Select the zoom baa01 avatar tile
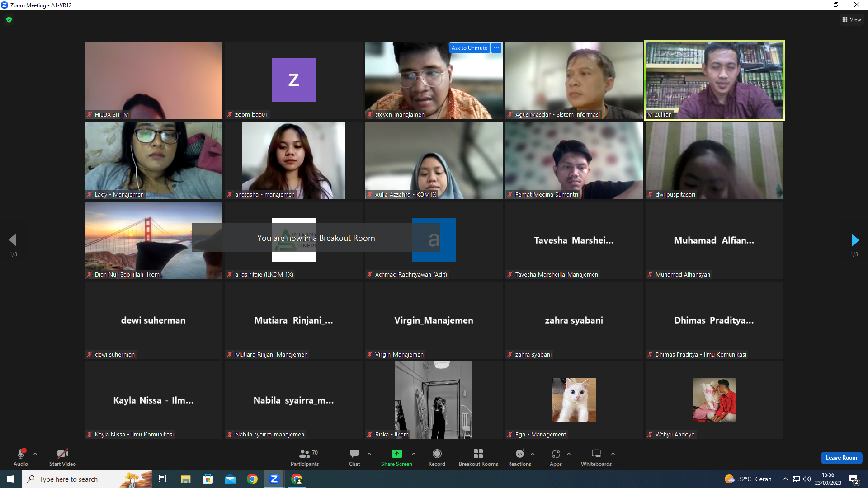Image resolution: width=868 pixels, height=488 pixels. (294, 80)
